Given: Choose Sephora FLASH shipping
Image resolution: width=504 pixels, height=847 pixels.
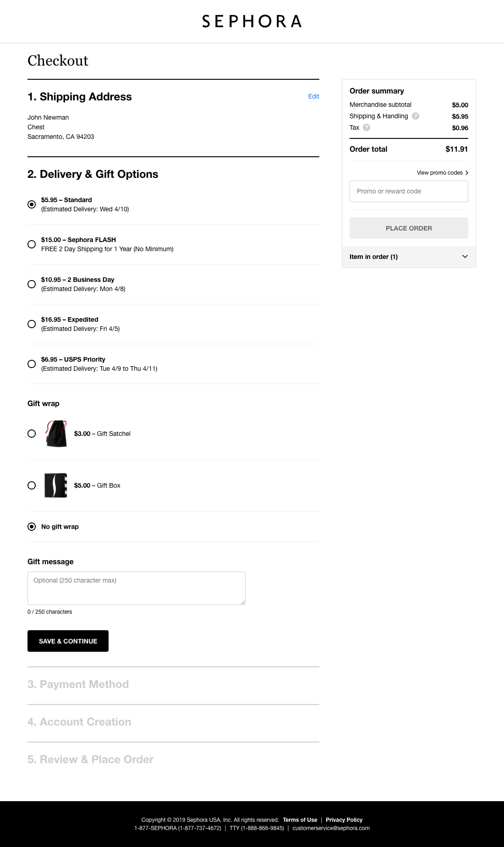Looking at the screenshot, I should tap(32, 244).
